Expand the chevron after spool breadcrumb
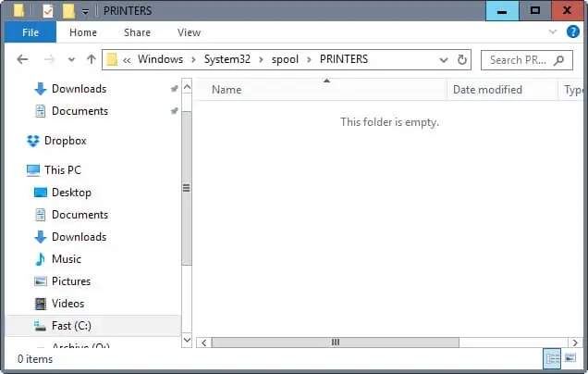 309,59
